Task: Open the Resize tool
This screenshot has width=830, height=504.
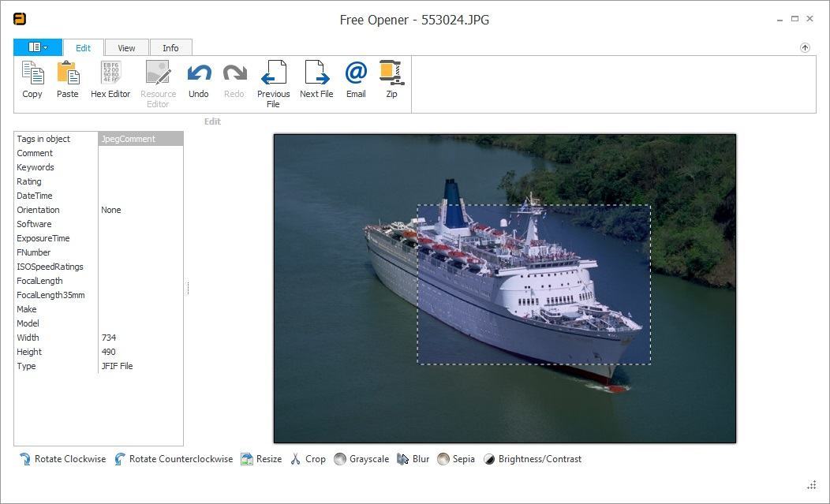Action: 261,459
